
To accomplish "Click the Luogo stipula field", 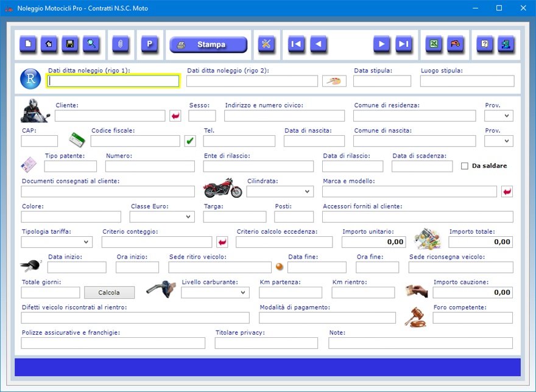I will coord(467,81).
